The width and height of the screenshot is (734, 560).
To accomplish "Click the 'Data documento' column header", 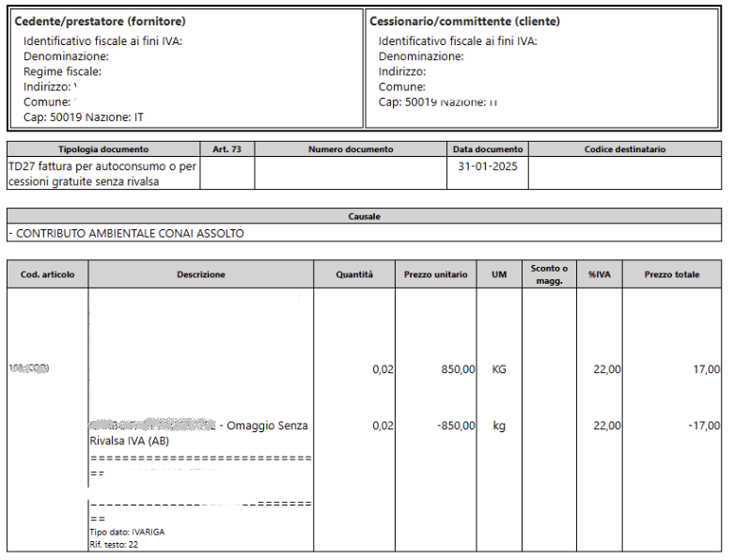I will pos(488,149).
